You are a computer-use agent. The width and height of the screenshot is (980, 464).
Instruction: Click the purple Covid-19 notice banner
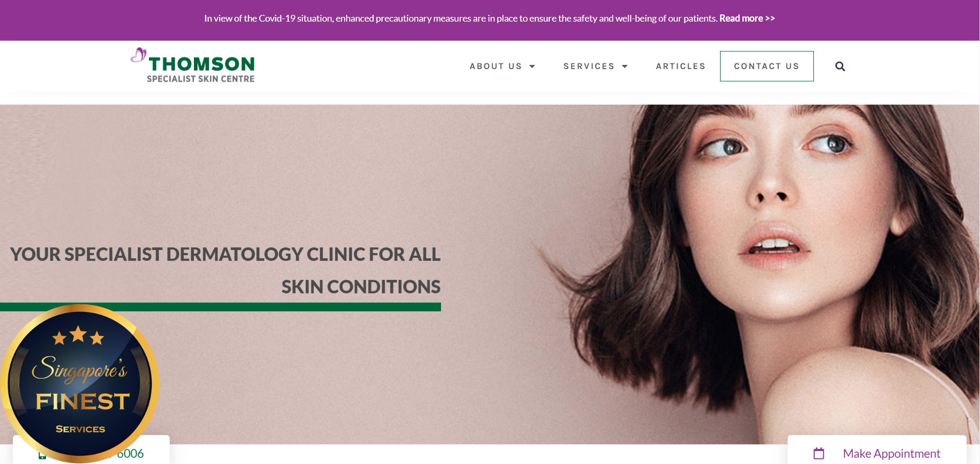pos(489,20)
